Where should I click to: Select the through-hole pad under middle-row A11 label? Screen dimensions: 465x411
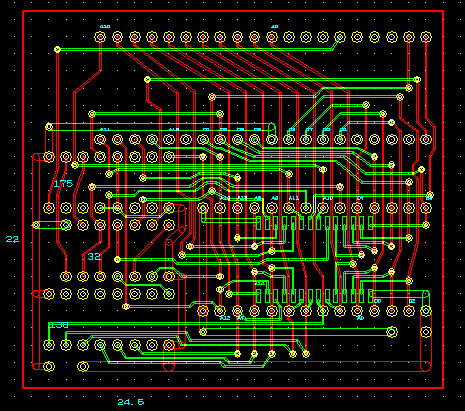click(289, 208)
